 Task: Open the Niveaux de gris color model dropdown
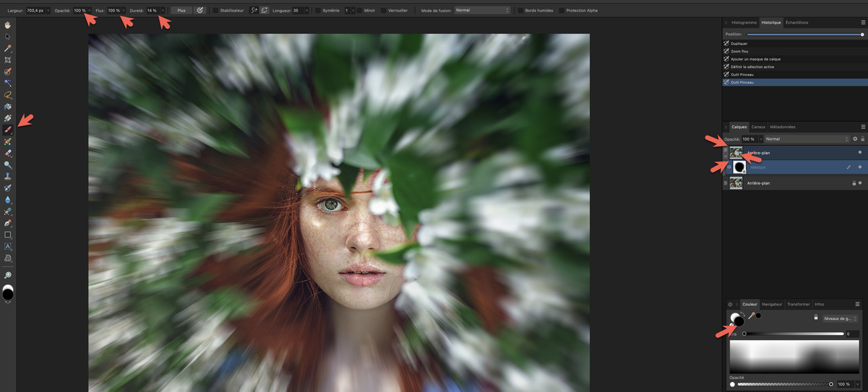840,318
